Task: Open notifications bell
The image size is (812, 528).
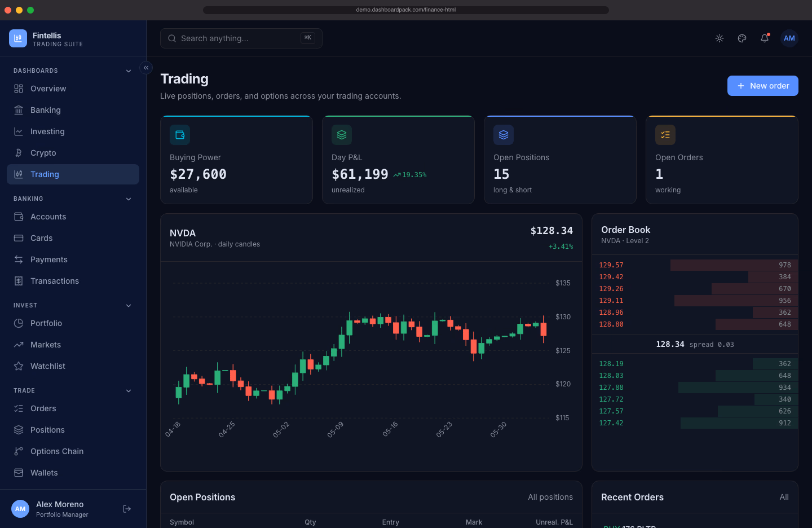Action: [x=765, y=38]
